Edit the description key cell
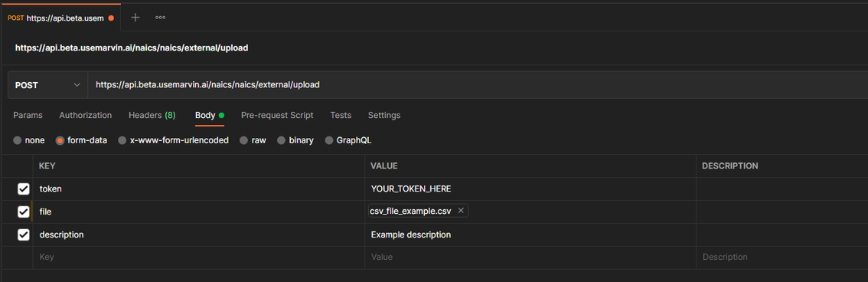The width and height of the screenshot is (868, 282). point(199,235)
